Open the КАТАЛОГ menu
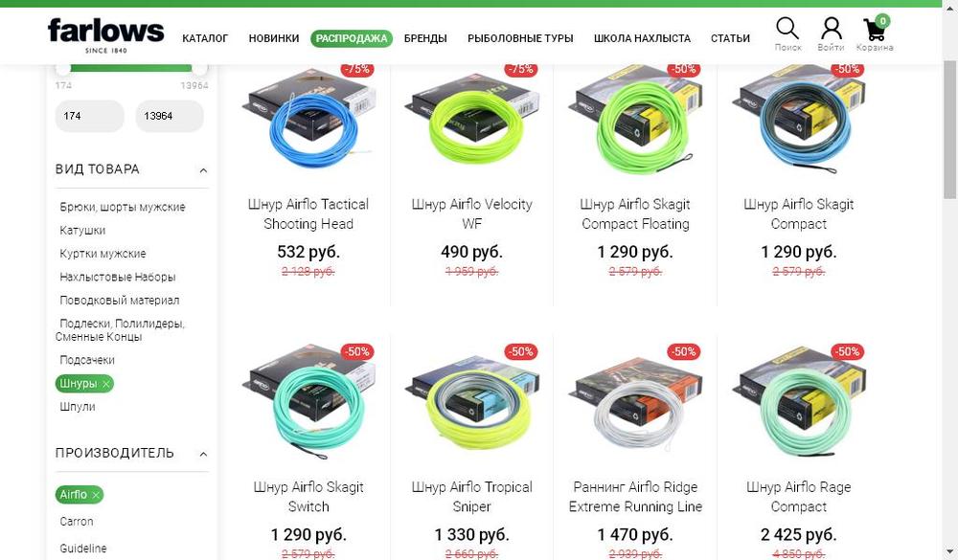The height and width of the screenshot is (560, 958). click(x=205, y=38)
